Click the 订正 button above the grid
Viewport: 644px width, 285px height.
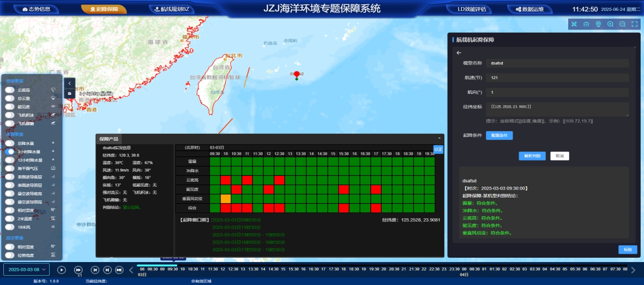[438, 149]
